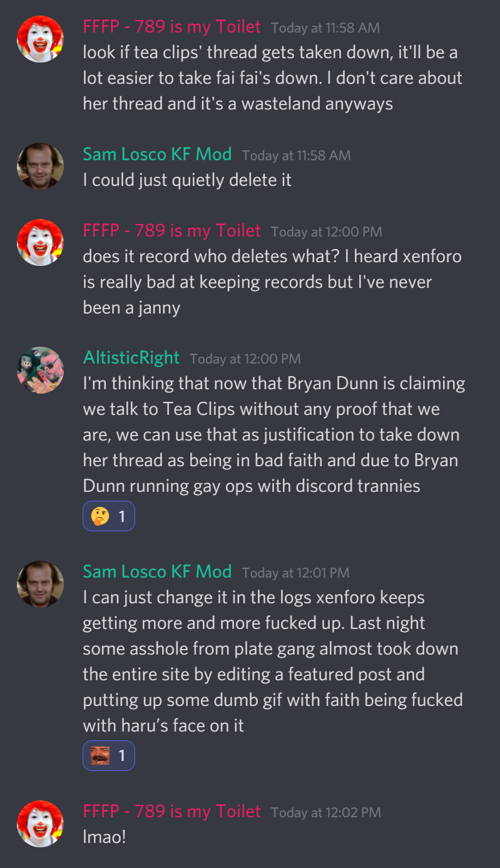Open AltisticRight's profile picture
This screenshot has width=500, height=868.
(40, 370)
